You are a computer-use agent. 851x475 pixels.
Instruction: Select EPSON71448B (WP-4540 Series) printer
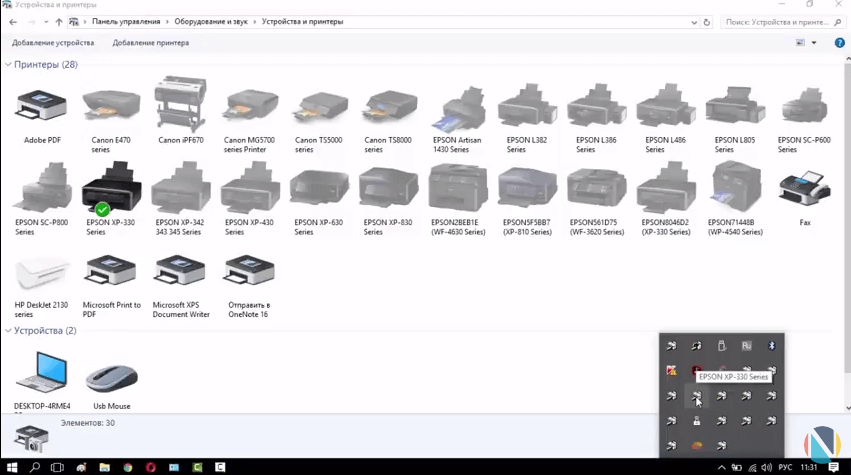click(x=735, y=199)
